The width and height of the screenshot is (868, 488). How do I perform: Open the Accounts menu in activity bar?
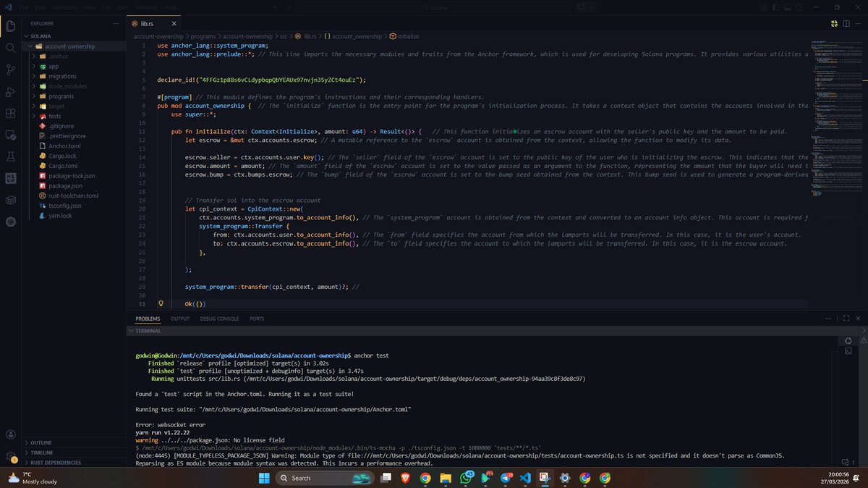point(10,434)
